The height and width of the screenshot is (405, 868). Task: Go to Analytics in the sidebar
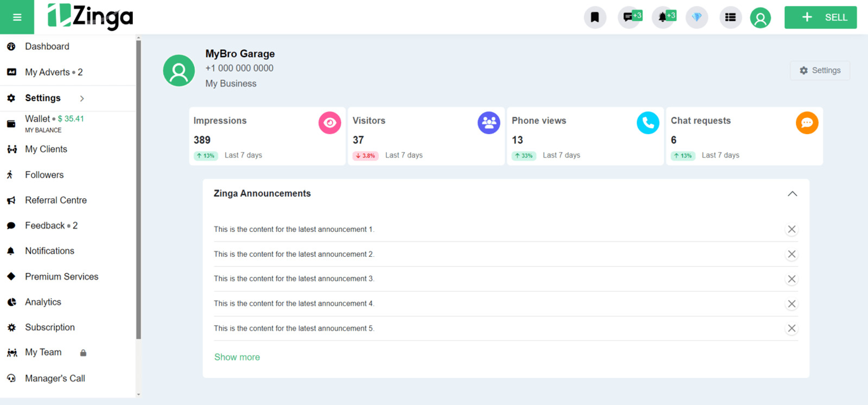(x=43, y=302)
